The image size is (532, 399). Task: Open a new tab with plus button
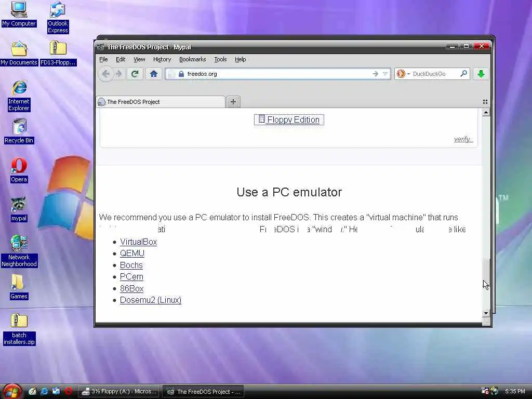click(x=233, y=102)
